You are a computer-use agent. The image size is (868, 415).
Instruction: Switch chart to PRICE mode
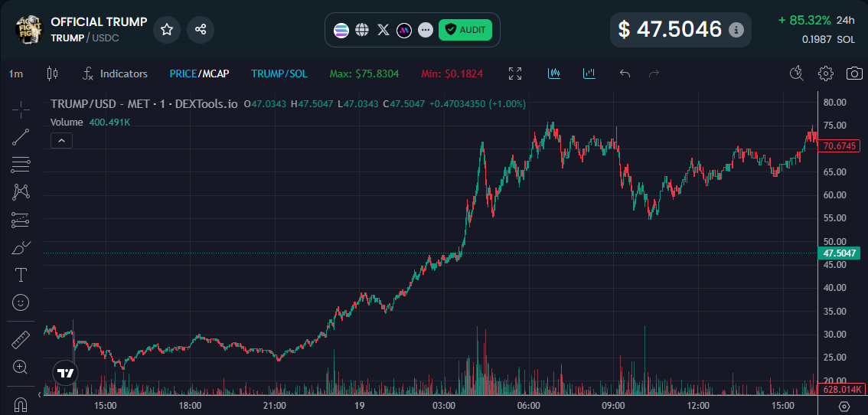[183, 74]
